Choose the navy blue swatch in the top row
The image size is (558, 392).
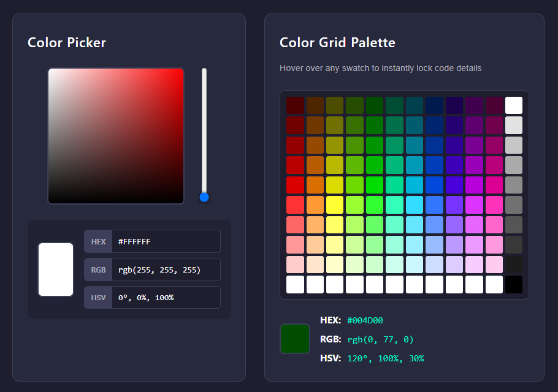click(x=435, y=105)
